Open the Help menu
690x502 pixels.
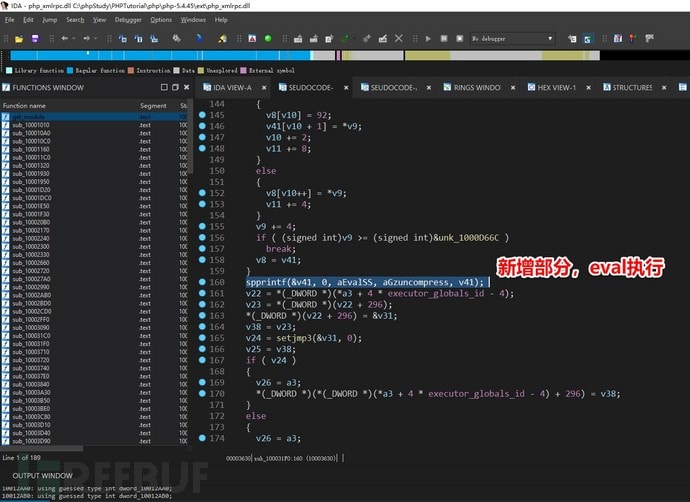tap(221, 20)
